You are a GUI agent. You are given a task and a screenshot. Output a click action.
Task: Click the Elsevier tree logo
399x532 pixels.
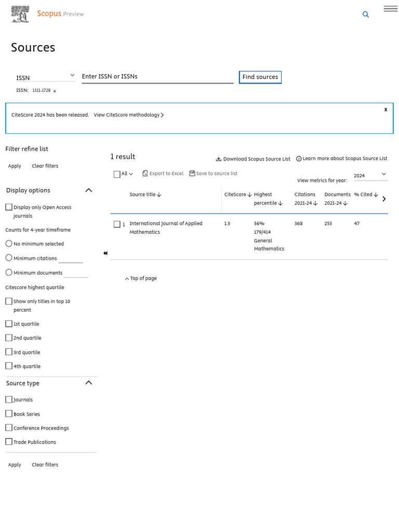(20, 14)
